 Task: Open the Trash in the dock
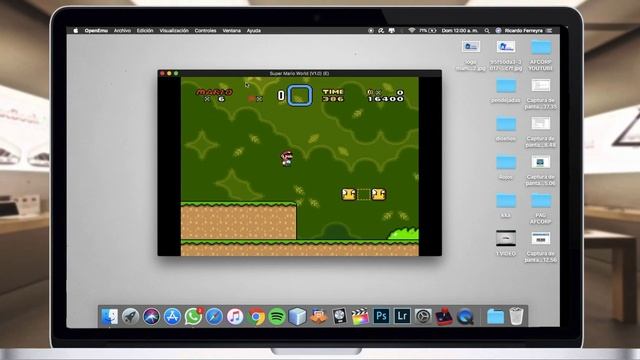click(516, 316)
